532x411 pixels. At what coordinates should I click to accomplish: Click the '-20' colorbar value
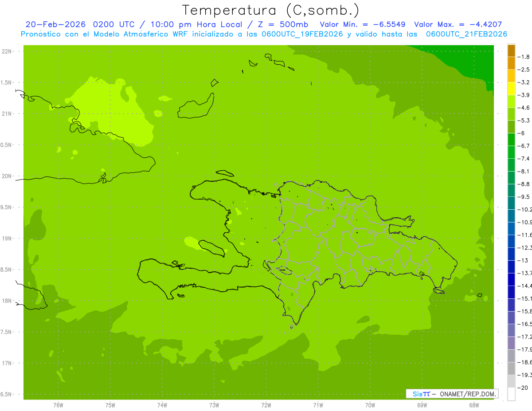pyautogui.click(x=523, y=388)
